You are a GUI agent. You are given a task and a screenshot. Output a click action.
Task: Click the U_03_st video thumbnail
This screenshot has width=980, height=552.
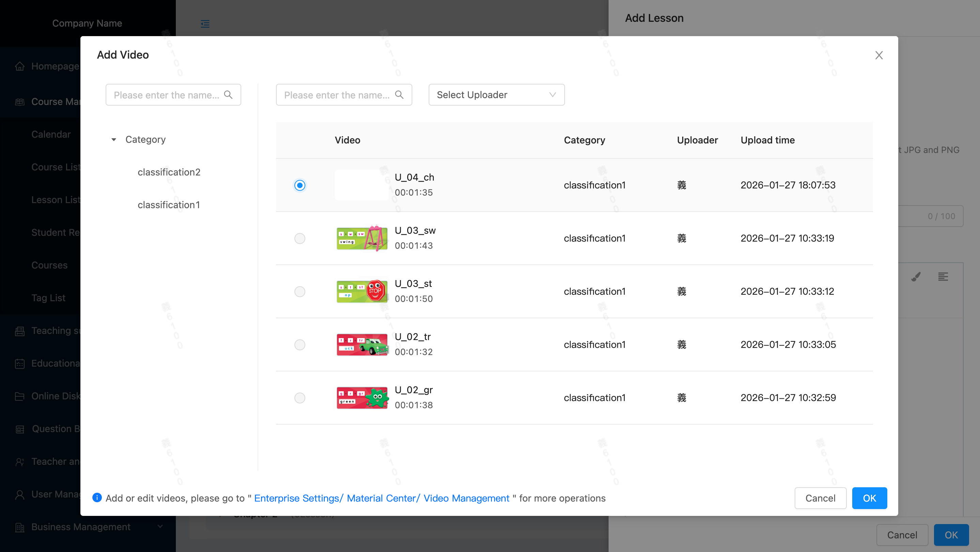(362, 291)
